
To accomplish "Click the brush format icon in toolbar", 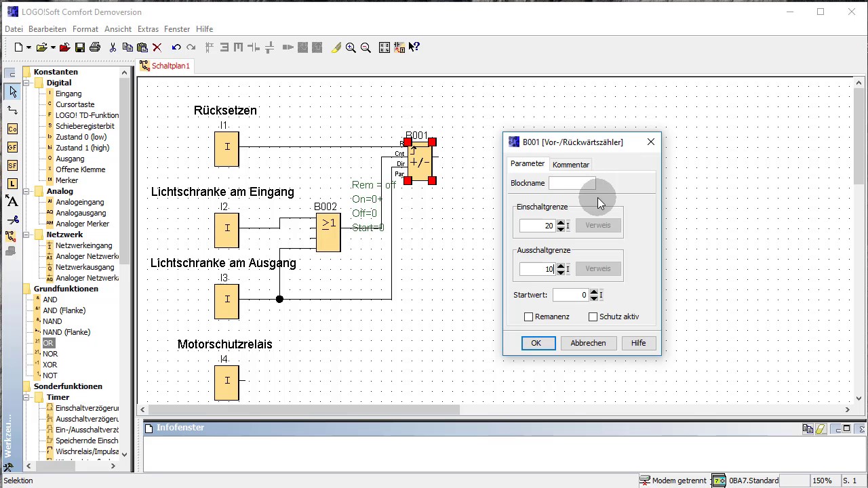I will (x=336, y=47).
